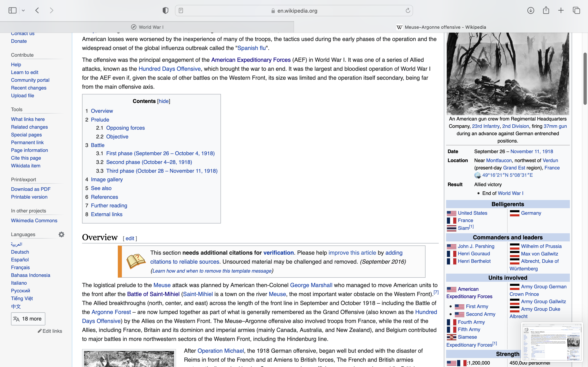This screenshot has height=367, width=588.
Task: Open the Languages settings gear
Action: [61, 234]
